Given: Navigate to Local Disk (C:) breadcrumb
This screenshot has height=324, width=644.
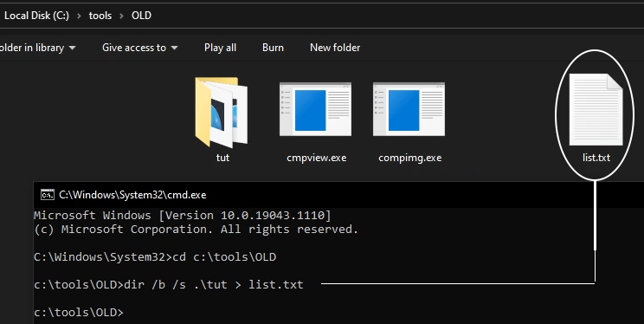Looking at the screenshot, I should (x=36, y=16).
